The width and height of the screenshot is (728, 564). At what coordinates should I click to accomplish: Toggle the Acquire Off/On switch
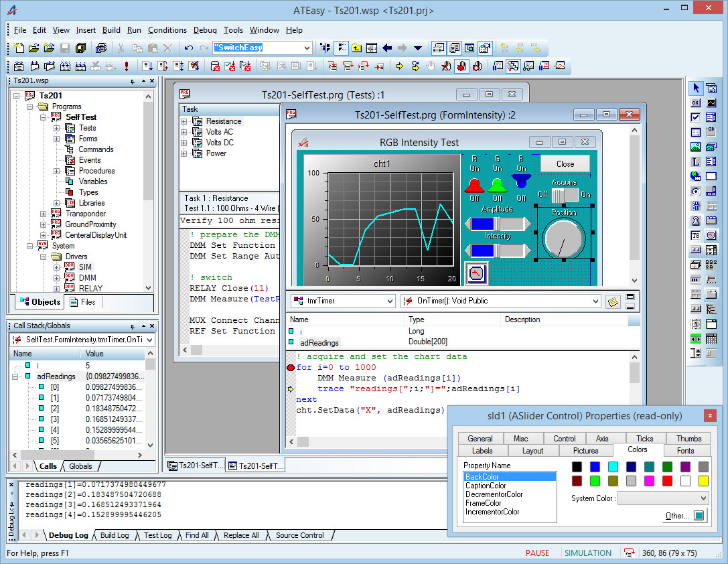click(x=564, y=194)
